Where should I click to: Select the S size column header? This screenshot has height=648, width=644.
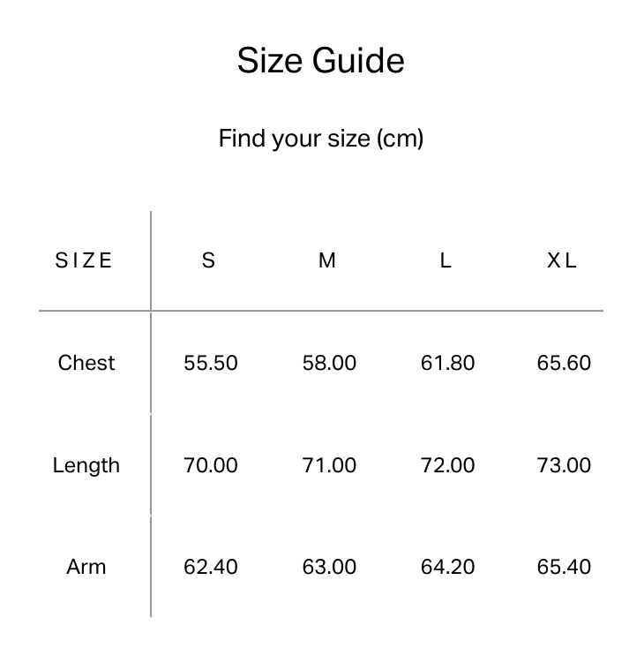click(208, 260)
